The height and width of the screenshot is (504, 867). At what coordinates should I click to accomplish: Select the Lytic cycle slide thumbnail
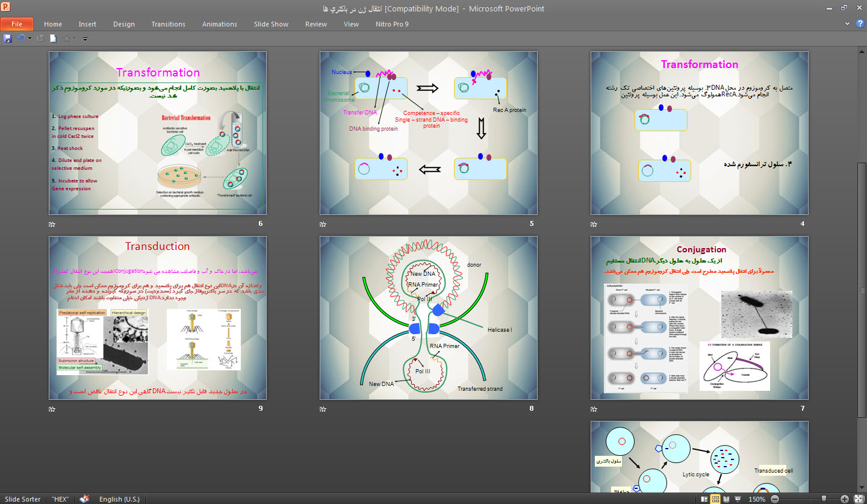click(x=700, y=456)
